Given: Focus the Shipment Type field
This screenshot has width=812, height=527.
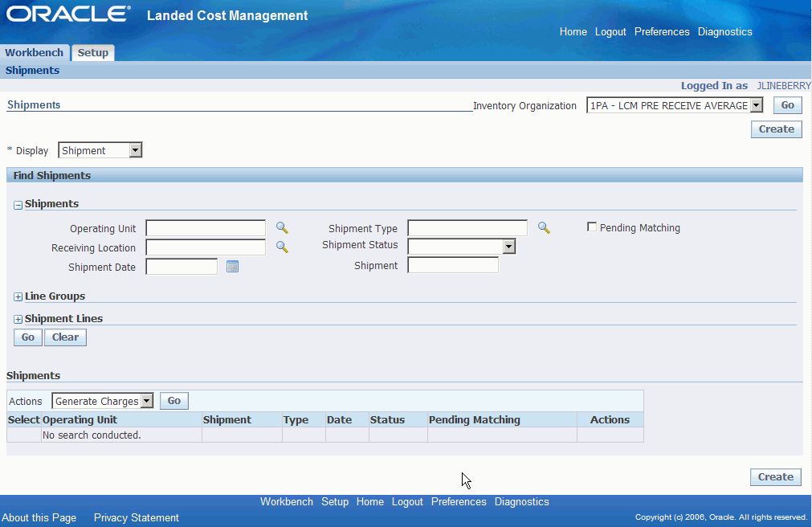Looking at the screenshot, I should (x=467, y=228).
